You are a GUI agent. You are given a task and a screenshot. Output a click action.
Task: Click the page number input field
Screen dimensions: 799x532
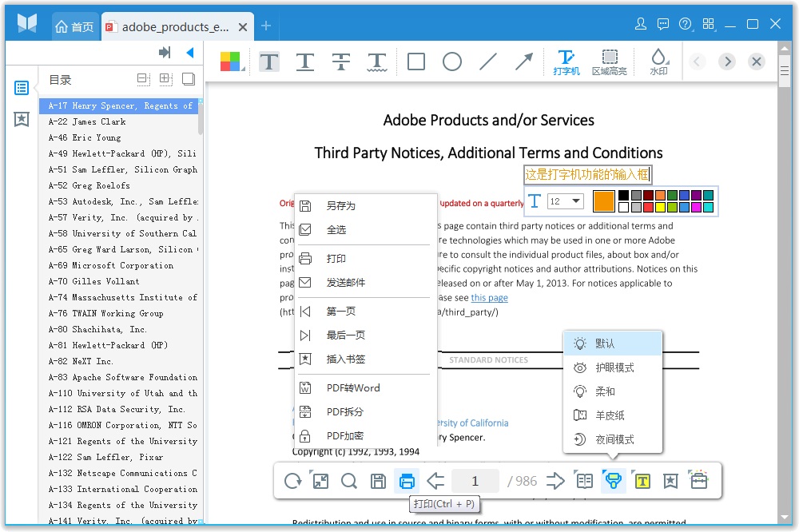(x=475, y=481)
